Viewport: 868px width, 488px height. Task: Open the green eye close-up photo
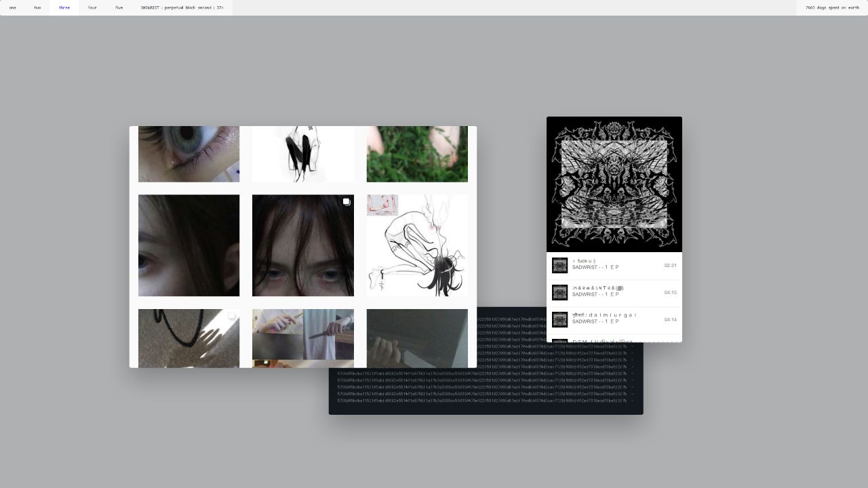189,154
